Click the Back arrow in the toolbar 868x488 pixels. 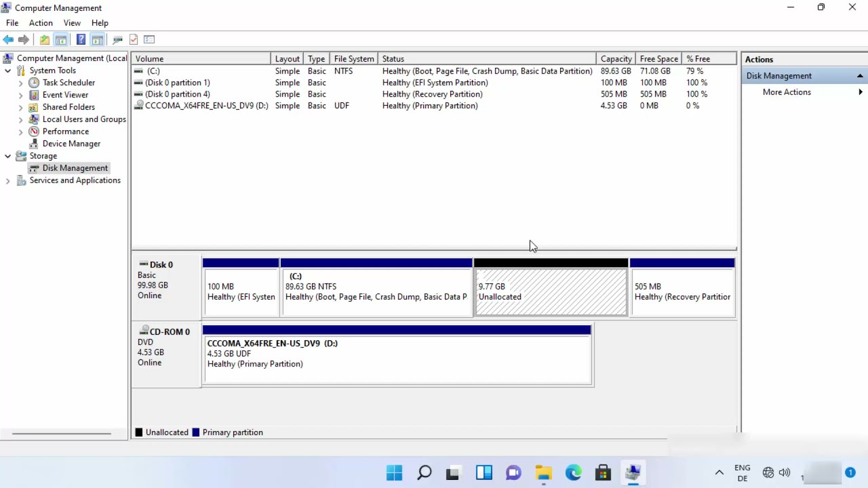tap(8, 40)
